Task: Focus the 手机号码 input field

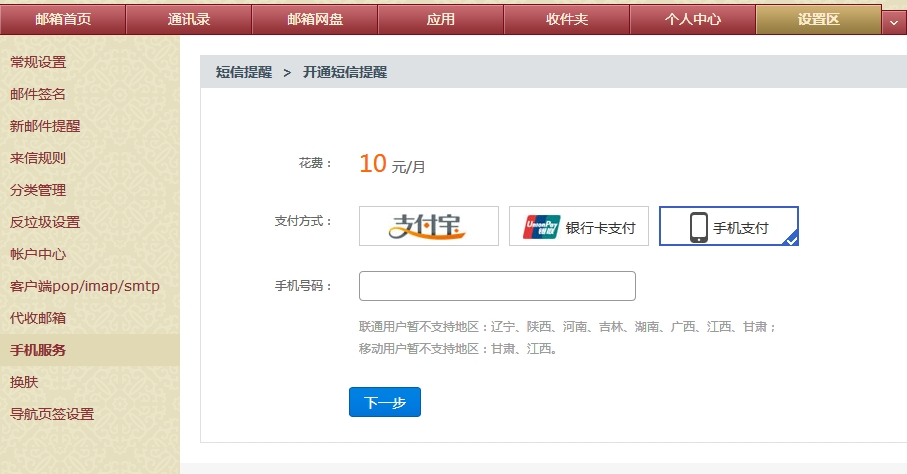Action: [x=497, y=286]
